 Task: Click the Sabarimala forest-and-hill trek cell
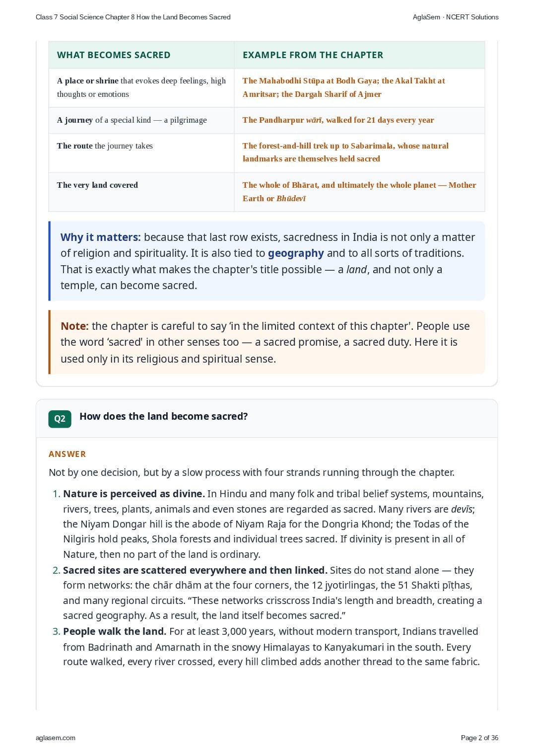(359, 152)
